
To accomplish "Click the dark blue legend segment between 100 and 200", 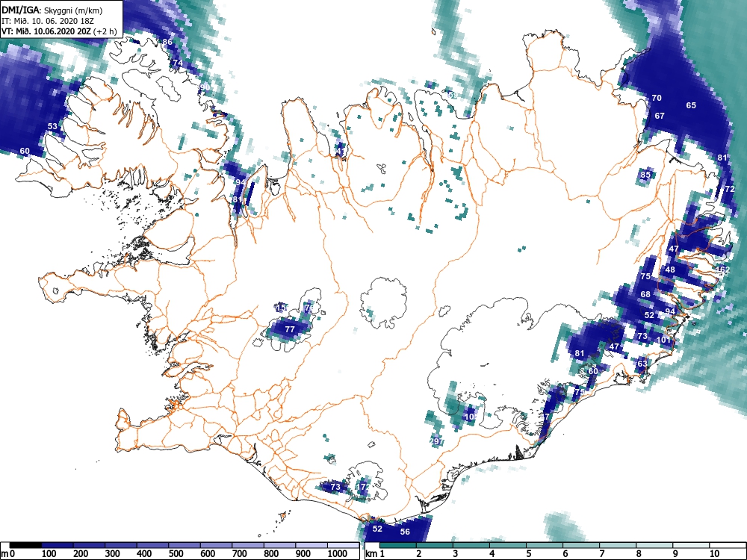I will pyautogui.click(x=58, y=545).
